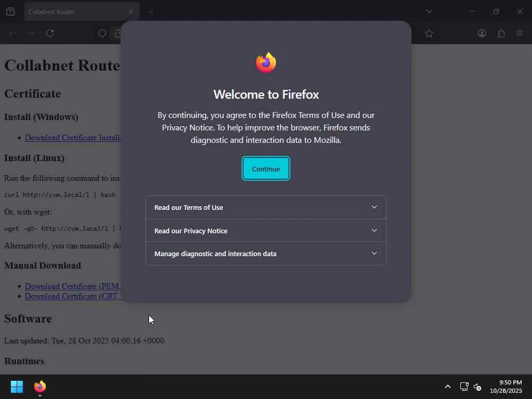Click Firefox icon in the taskbar
532x399 pixels.
[39, 387]
